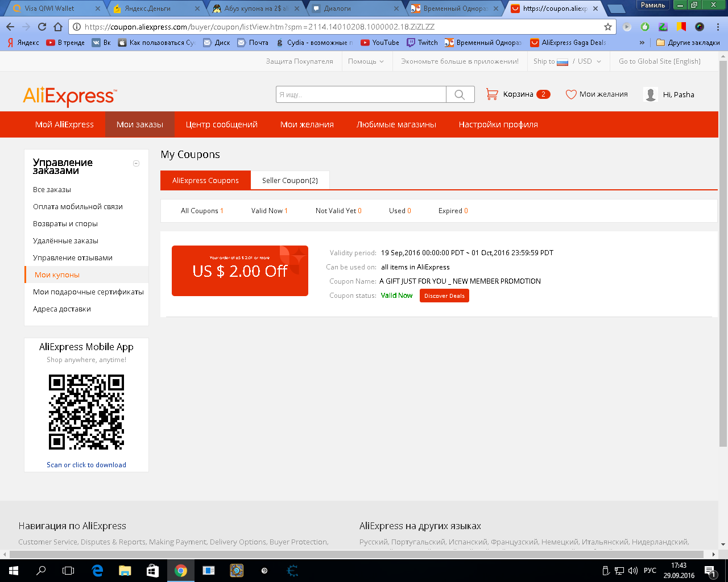The height and width of the screenshot is (582, 728).
Task: Click the browser address bar
Action: pos(341,27)
